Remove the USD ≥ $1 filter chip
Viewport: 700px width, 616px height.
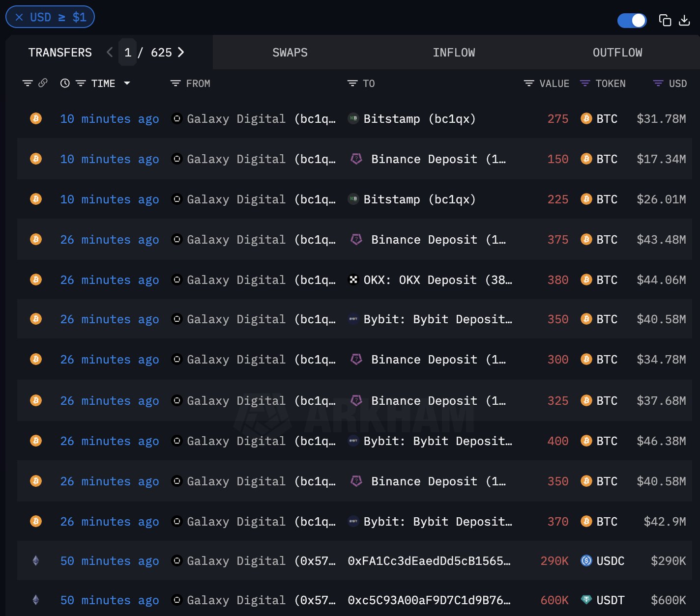(x=19, y=17)
